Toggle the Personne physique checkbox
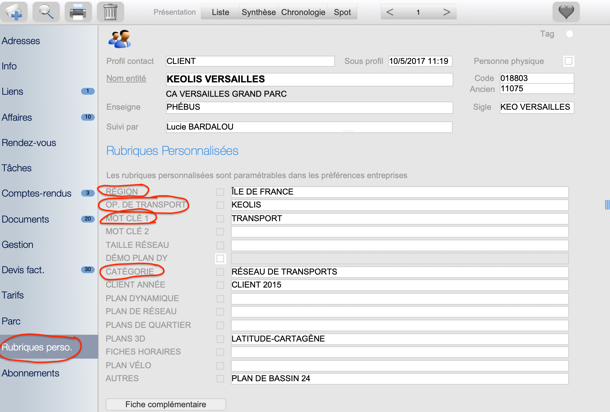Screen dimensions: 610x412 (568, 62)
